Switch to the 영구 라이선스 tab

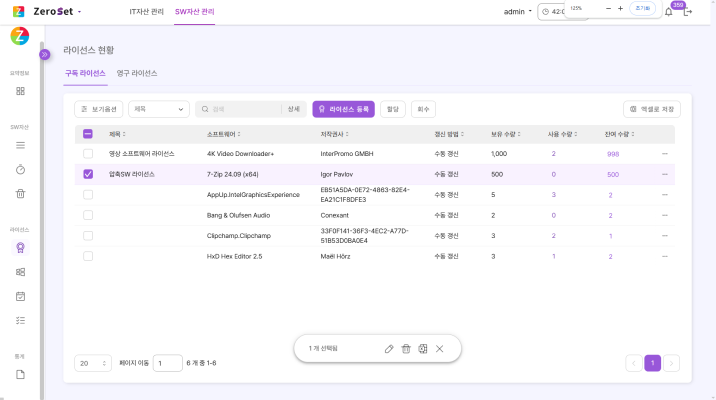(x=137, y=73)
